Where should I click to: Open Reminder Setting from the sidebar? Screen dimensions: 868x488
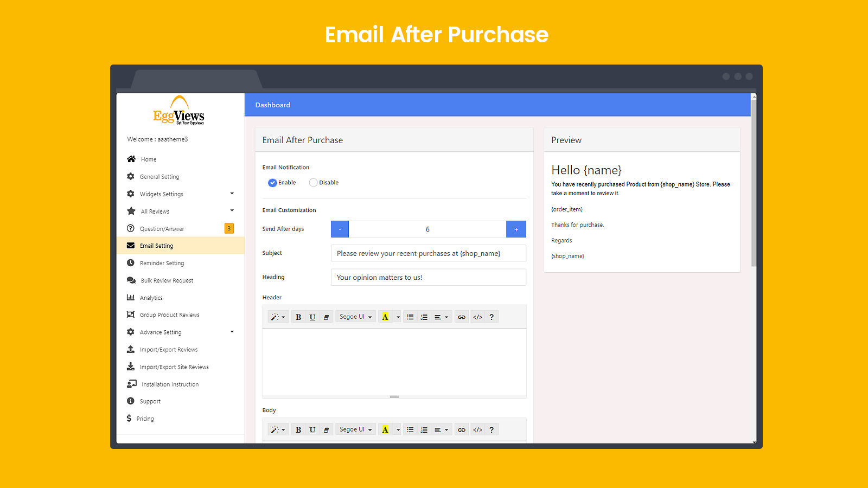[x=162, y=263]
